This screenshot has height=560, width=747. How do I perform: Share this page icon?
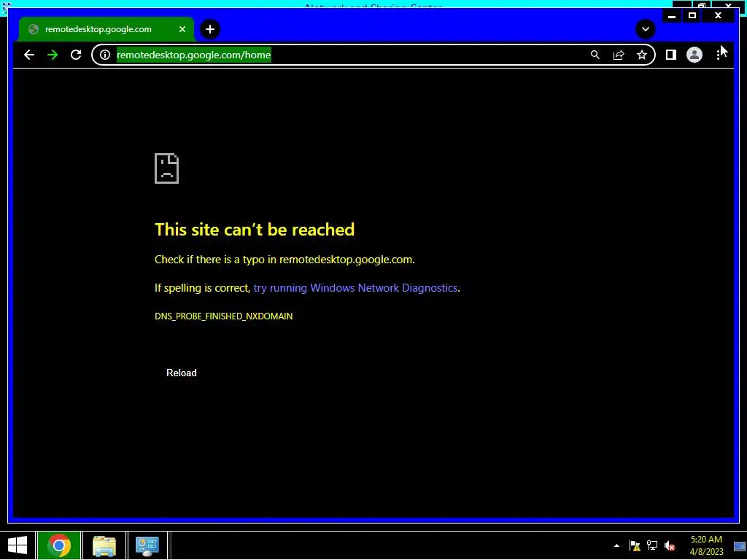coord(619,55)
